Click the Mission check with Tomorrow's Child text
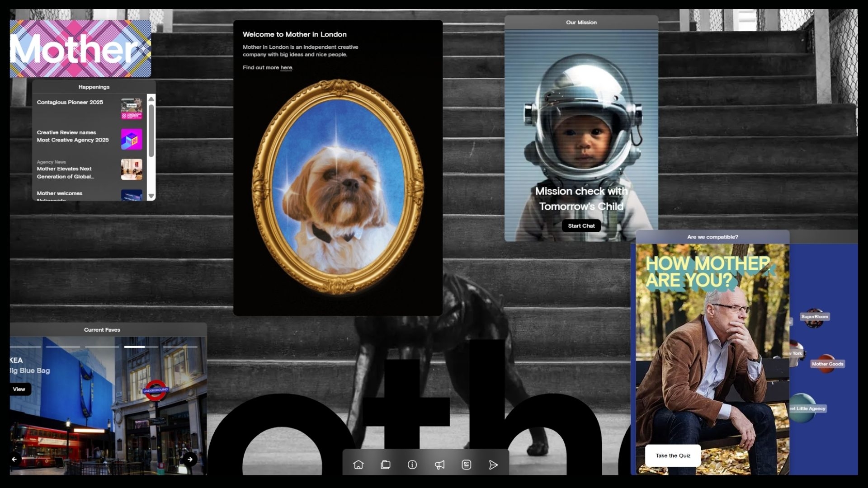868x488 pixels. 581,199
